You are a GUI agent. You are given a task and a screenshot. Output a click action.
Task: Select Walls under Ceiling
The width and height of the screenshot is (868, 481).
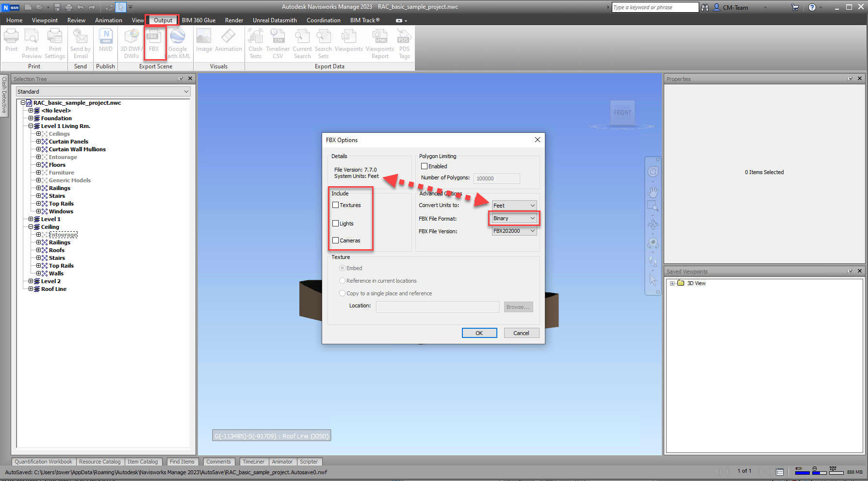coord(56,273)
